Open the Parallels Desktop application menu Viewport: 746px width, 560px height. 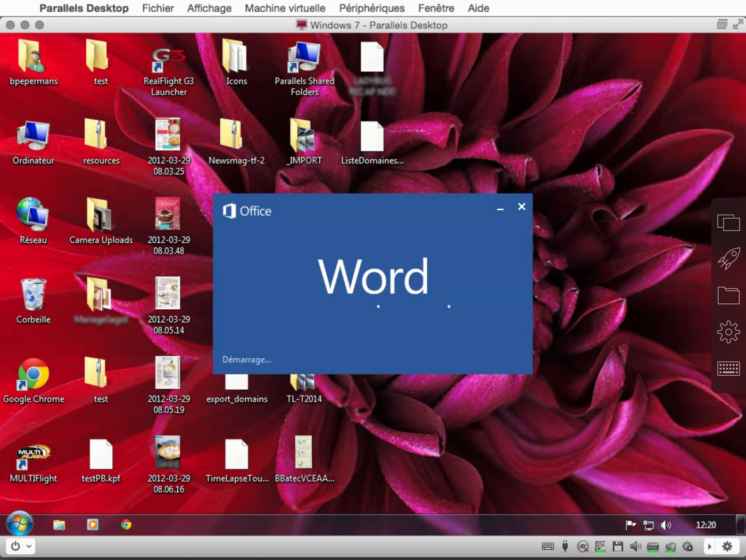(84, 8)
